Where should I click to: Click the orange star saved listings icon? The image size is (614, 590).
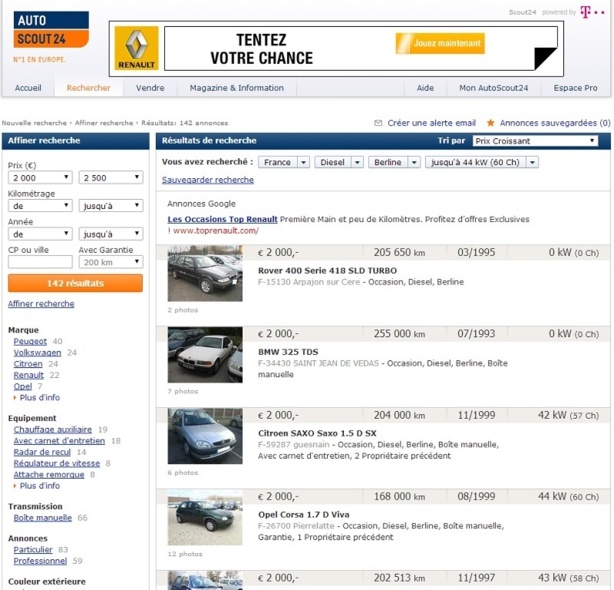tap(490, 123)
